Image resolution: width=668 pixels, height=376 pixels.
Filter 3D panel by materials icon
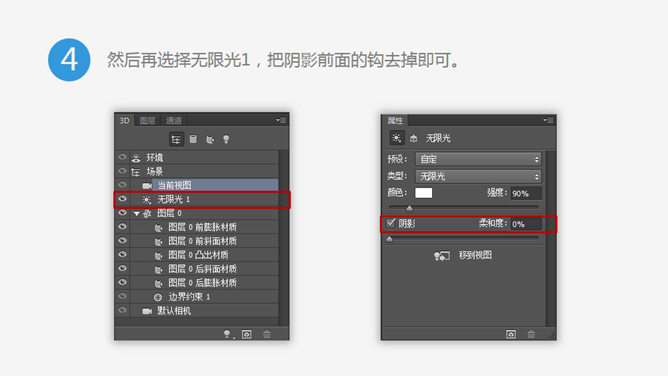tap(210, 140)
